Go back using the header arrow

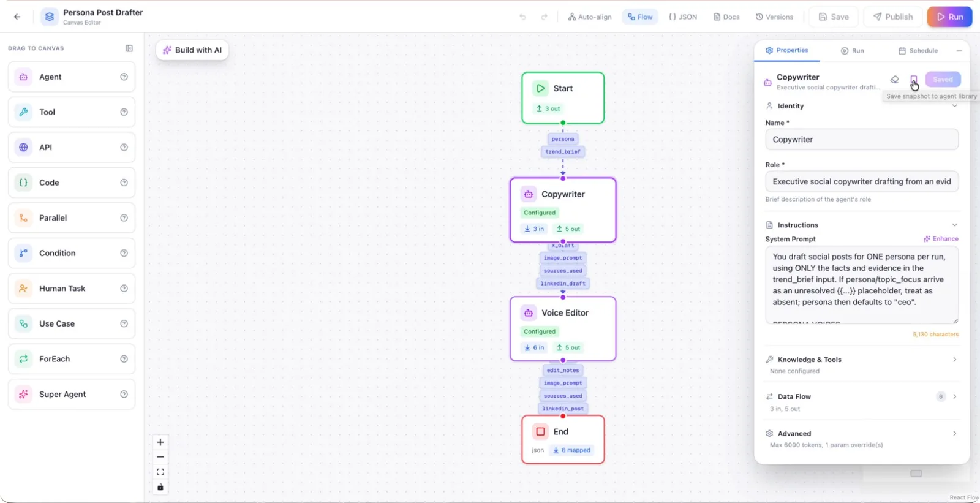click(x=17, y=17)
